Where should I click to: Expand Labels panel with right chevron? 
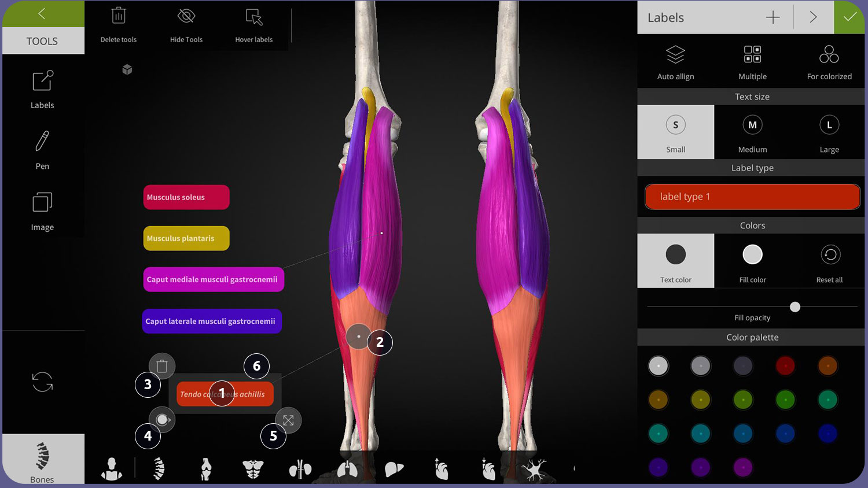[813, 17]
